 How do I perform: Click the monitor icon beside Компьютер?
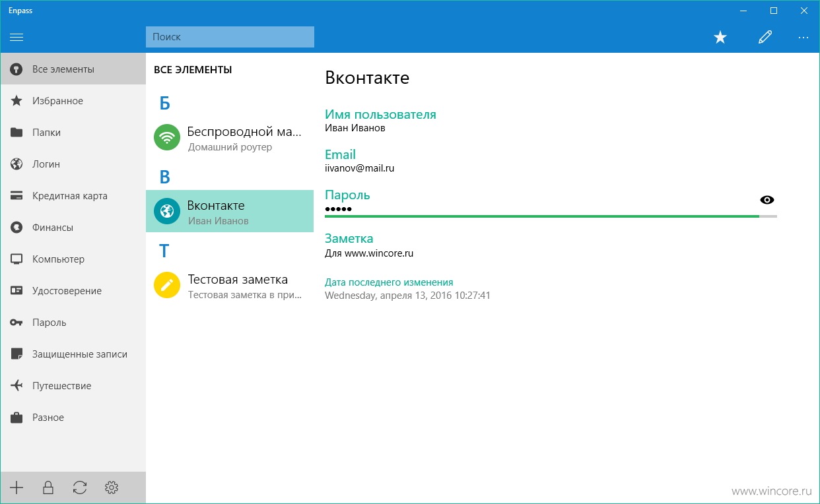17,259
